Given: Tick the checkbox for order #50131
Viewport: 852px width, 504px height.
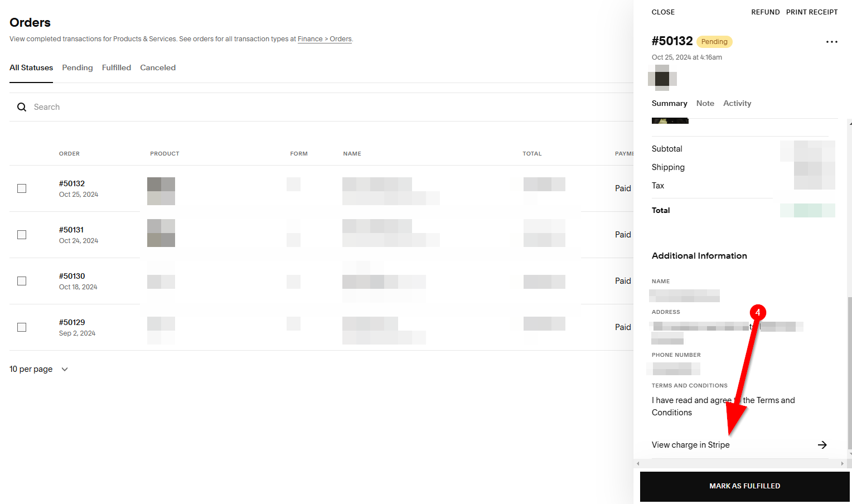Looking at the screenshot, I should coord(22,235).
